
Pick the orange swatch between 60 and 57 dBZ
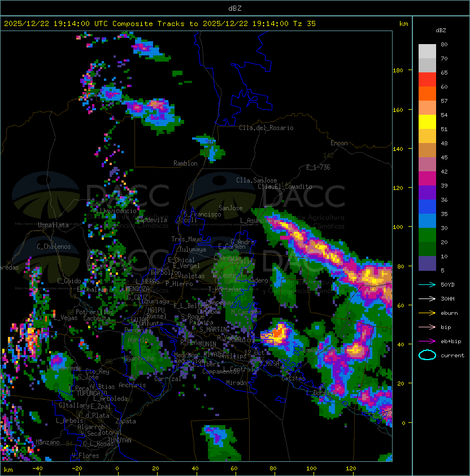(x=427, y=93)
